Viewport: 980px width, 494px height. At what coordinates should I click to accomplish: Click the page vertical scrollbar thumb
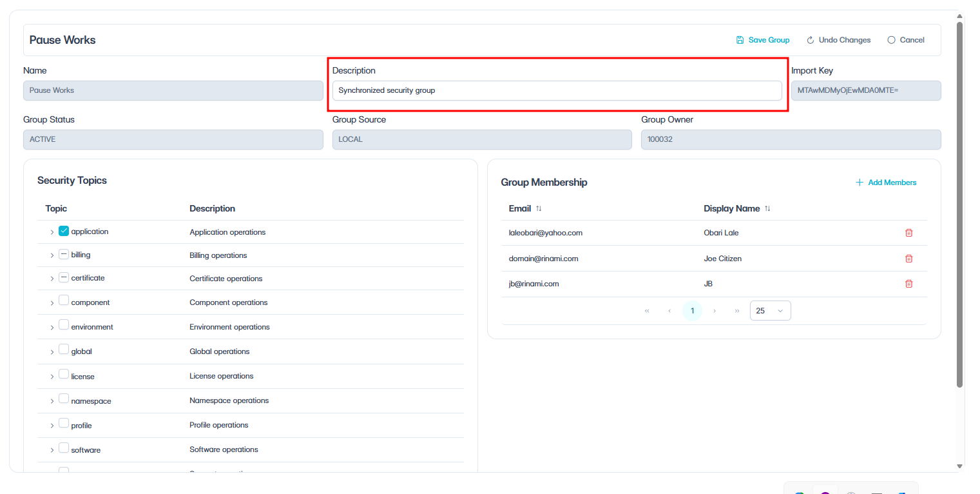pyautogui.click(x=959, y=205)
